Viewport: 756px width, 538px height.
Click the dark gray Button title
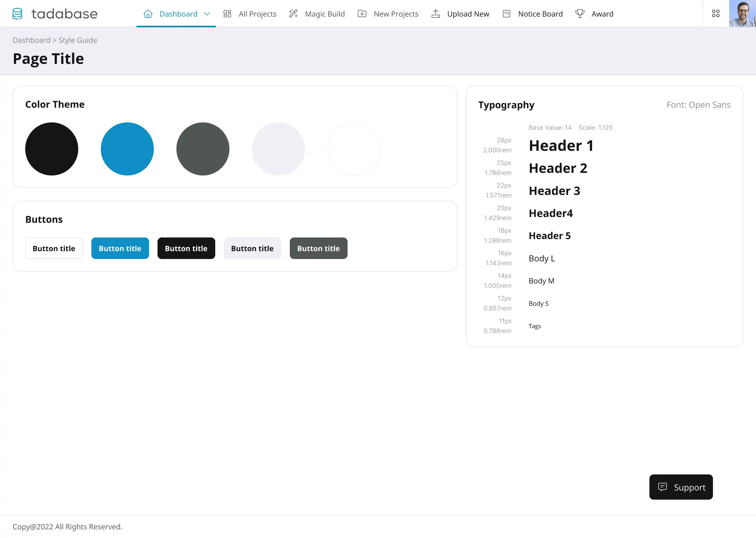coord(319,248)
